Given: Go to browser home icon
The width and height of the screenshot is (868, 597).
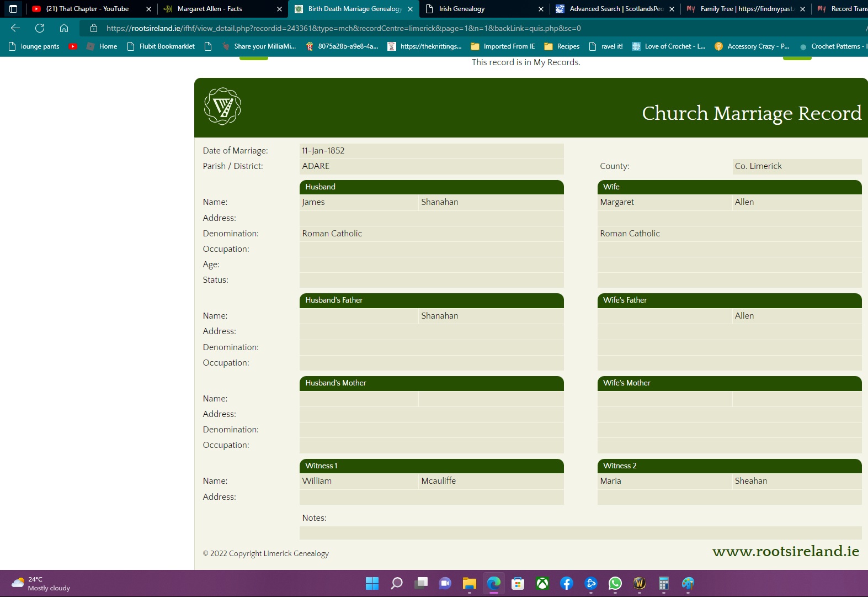Looking at the screenshot, I should click(64, 28).
